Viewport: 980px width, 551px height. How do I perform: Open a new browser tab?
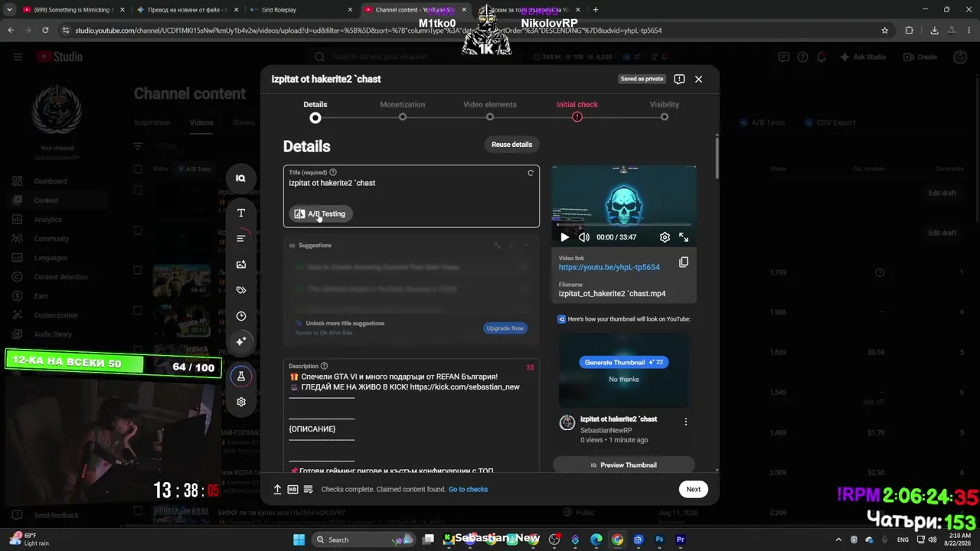pos(596,10)
